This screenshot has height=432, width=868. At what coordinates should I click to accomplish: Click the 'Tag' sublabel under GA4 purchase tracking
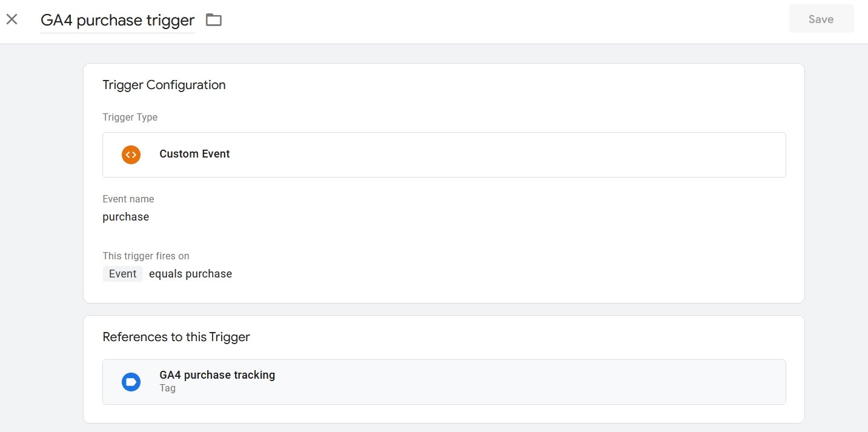coord(168,388)
